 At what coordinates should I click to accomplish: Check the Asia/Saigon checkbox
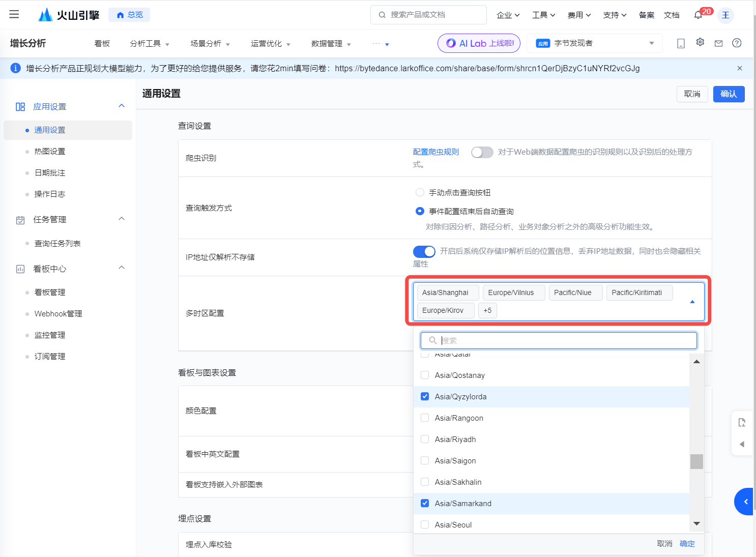click(425, 461)
